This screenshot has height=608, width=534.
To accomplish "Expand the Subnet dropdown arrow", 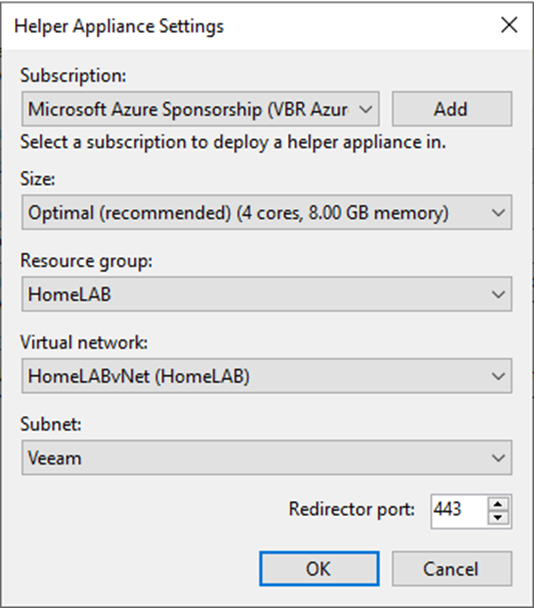I will click(498, 458).
